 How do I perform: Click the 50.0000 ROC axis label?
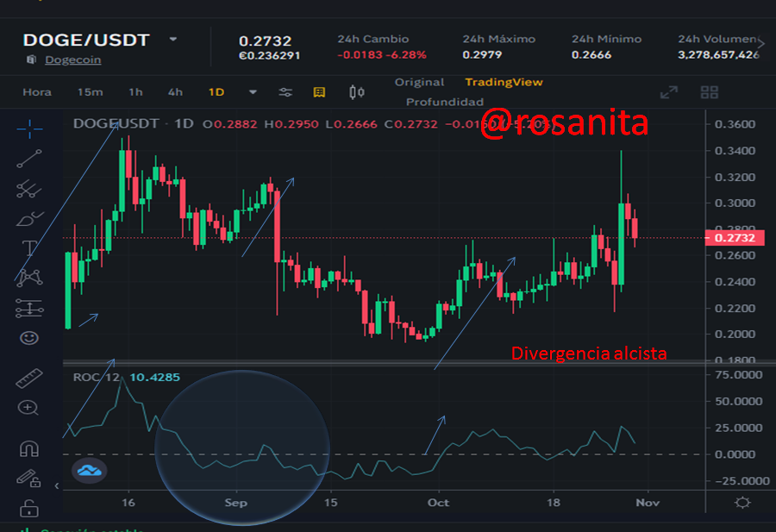[738, 401]
